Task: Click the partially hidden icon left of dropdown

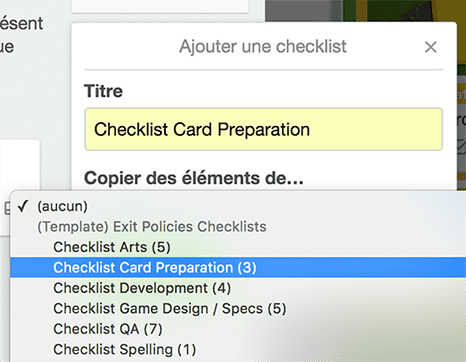Action: 7,208
